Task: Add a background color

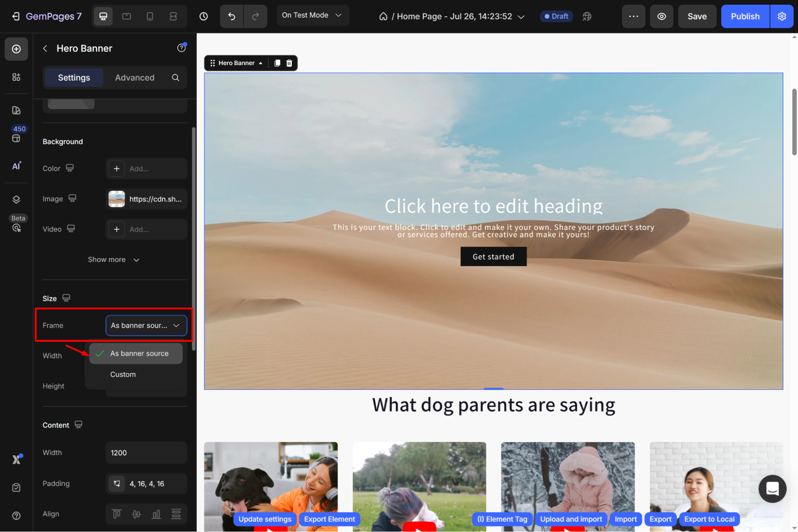Action: [117, 169]
